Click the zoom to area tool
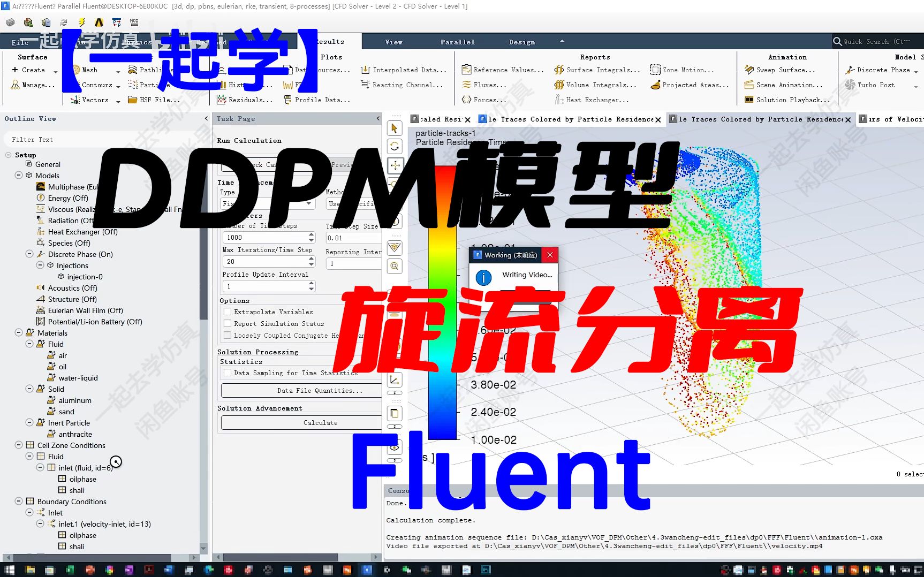Image resolution: width=924 pixels, height=577 pixels. [x=395, y=266]
